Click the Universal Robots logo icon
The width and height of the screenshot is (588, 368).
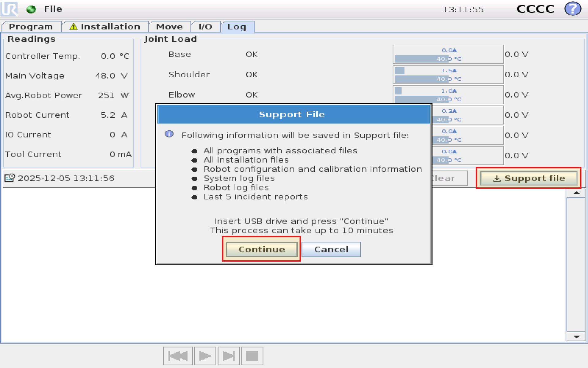click(x=9, y=9)
